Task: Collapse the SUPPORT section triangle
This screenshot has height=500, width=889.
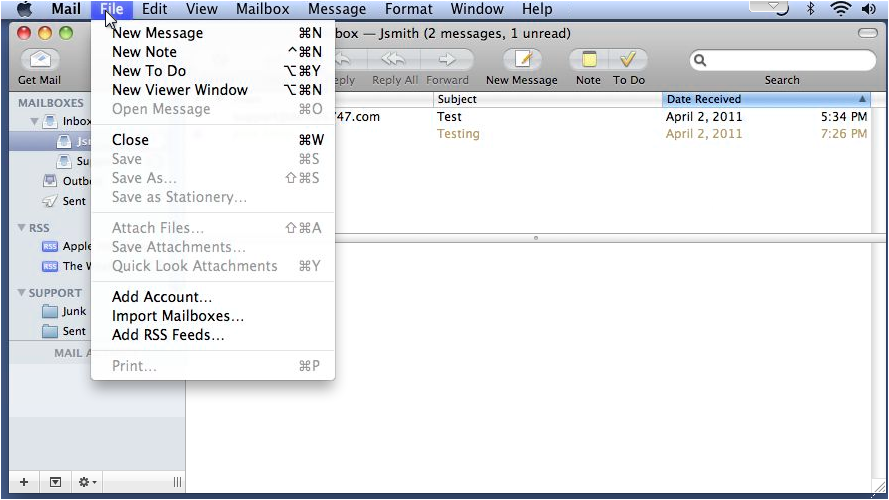Action: coord(22,293)
